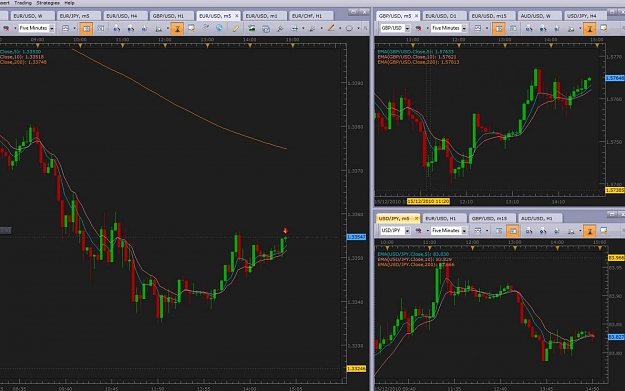Open the Five Minutes dropdown in the GBP/USD window

pyautogui.click(x=464, y=29)
